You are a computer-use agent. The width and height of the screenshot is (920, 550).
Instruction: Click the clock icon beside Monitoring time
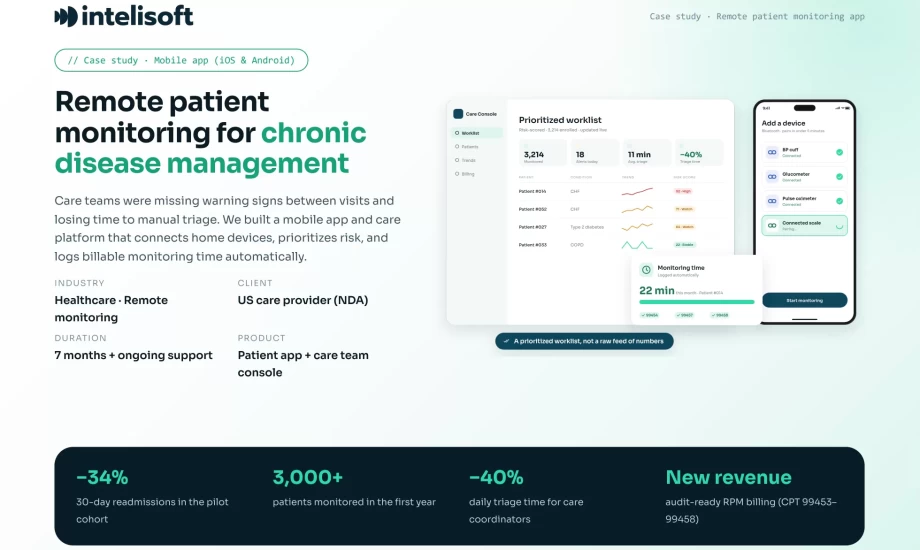pyautogui.click(x=646, y=270)
